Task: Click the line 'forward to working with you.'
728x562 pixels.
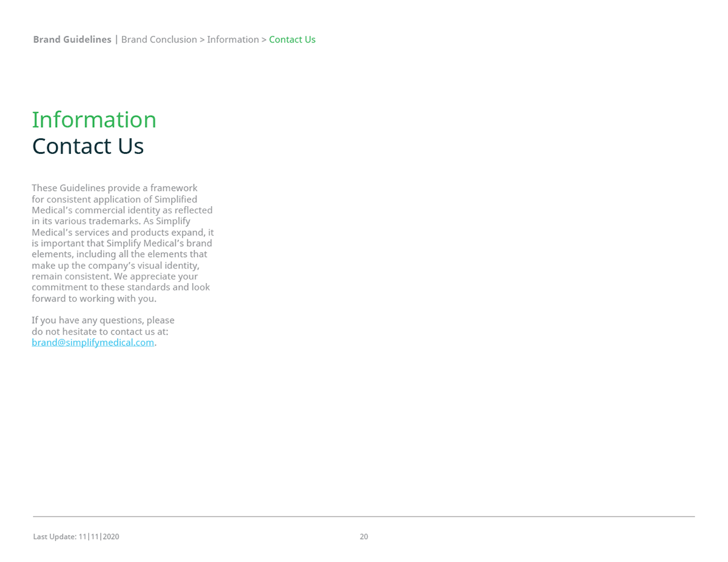Action: [x=94, y=298]
